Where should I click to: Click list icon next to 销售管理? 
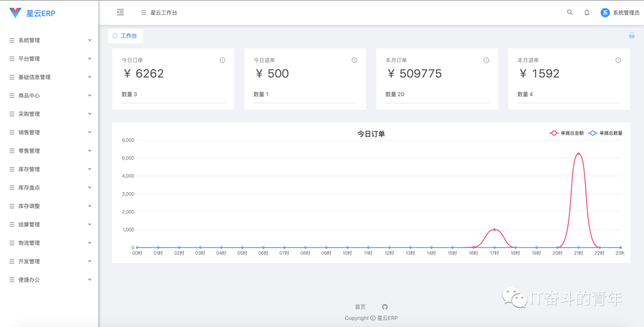click(12, 132)
